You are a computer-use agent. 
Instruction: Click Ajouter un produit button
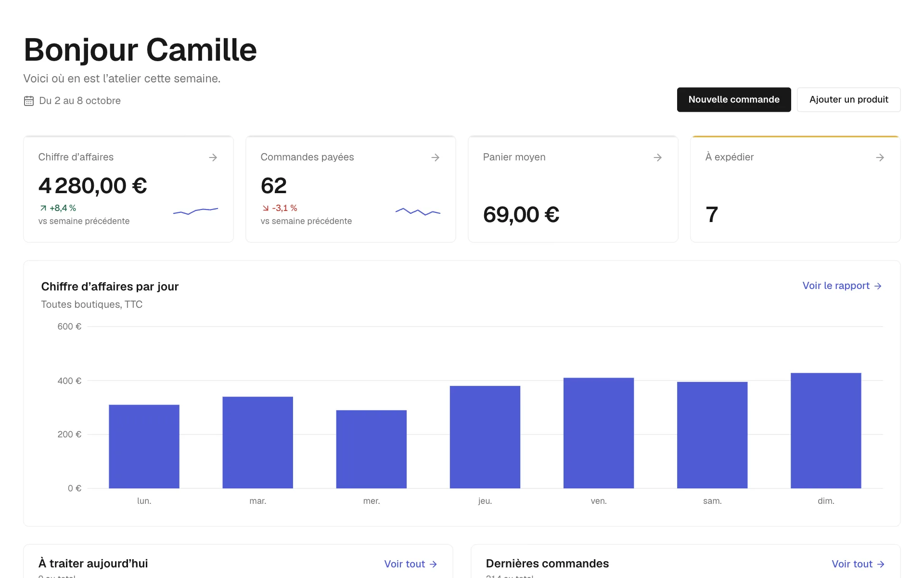[849, 100]
